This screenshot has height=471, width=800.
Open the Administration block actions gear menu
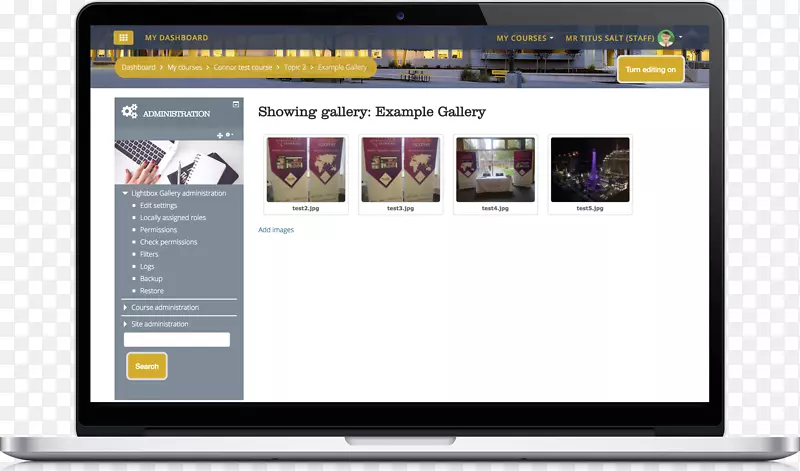pyautogui.click(x=229, y=135)
